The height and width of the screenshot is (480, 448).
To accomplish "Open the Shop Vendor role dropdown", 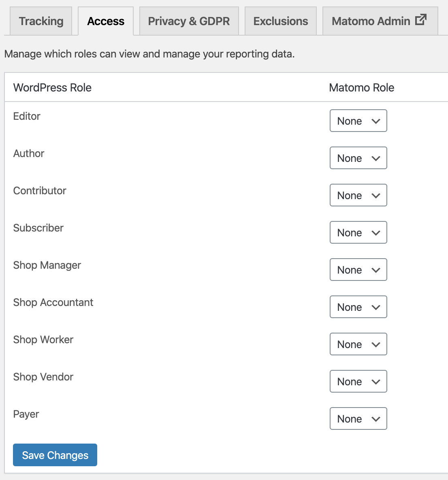I will coord(358,381).
